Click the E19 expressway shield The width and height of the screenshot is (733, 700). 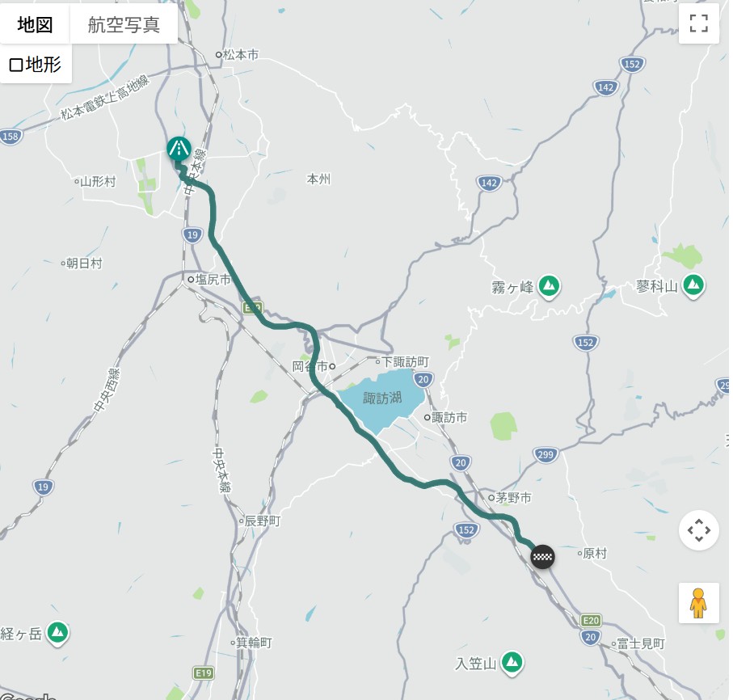click(204, 673)
